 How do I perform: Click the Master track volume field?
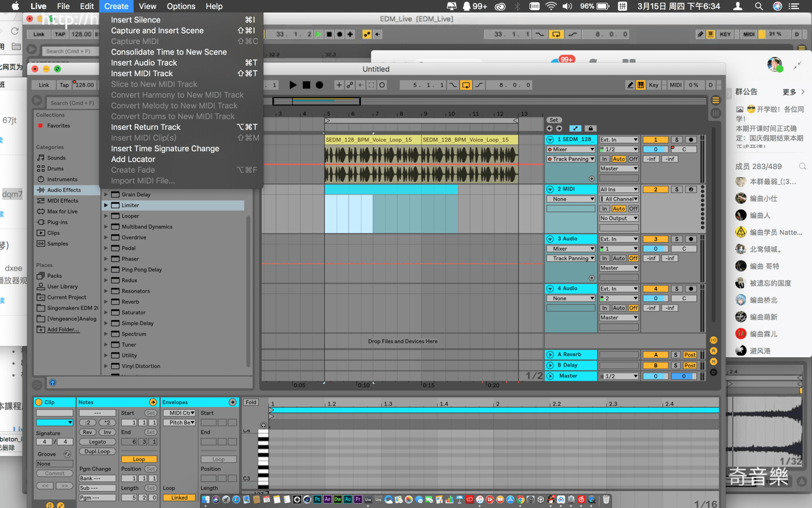point(655,376)
